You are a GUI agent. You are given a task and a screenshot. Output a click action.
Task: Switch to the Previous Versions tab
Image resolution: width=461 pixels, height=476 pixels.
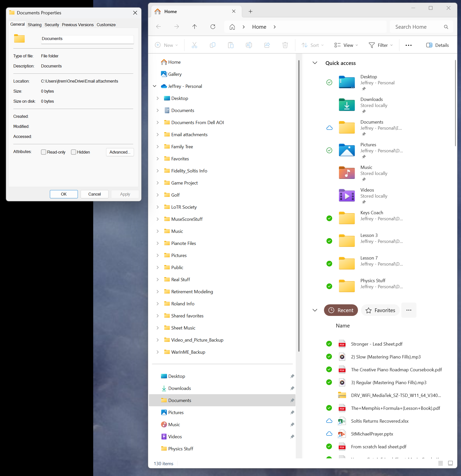[78, 24]
